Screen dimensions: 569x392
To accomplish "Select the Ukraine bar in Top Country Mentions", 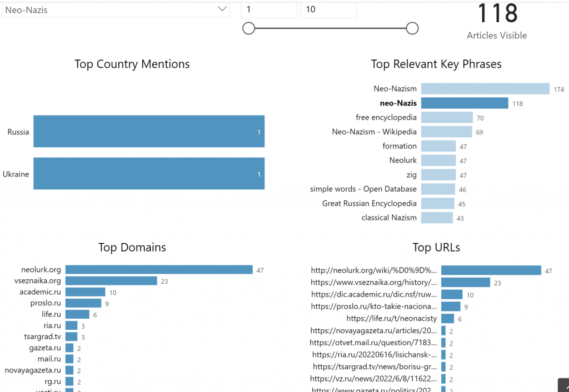I will 149,173.
